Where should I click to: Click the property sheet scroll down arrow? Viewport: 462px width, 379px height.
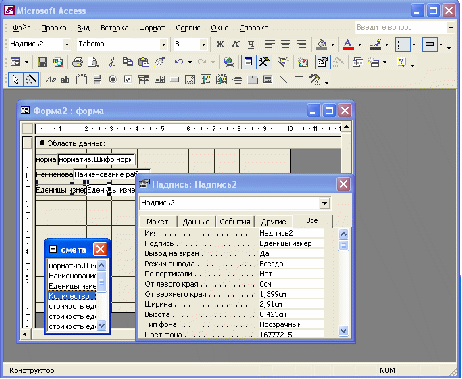343,331
